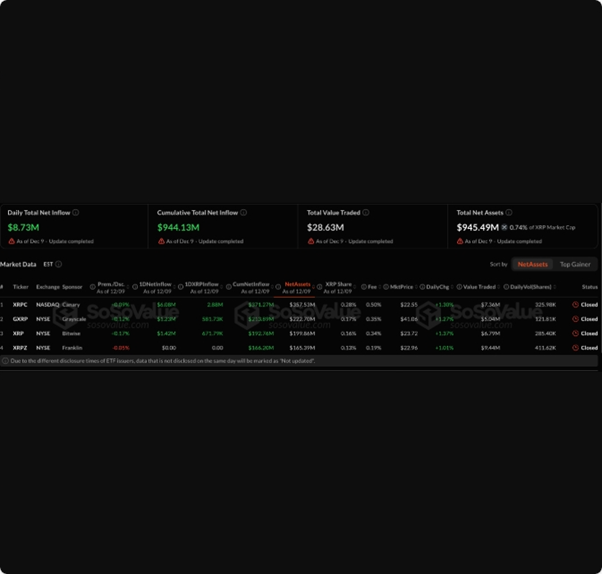
Task: Open info icon beside Cumulative Total Net Inflow
Action: tap(243, 212)
